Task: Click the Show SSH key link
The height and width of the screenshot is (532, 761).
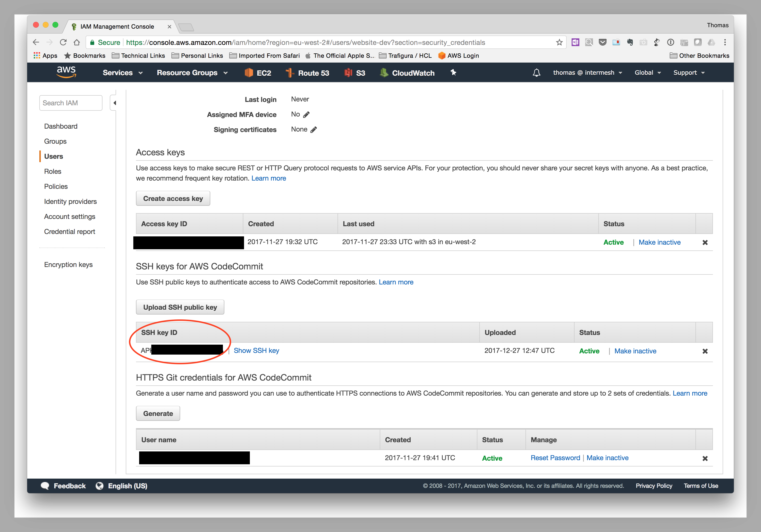Action: tap(256, 350)
